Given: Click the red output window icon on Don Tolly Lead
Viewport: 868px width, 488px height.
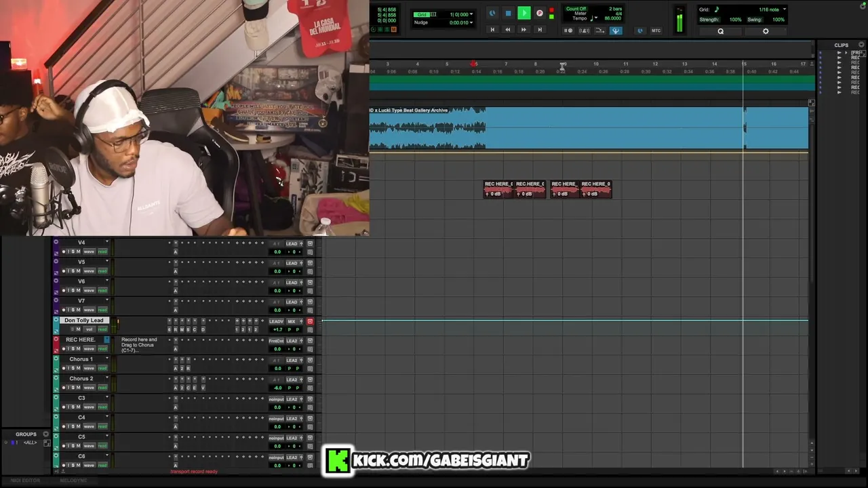Looking at the screenshot, I should click(x=310, y=321).
